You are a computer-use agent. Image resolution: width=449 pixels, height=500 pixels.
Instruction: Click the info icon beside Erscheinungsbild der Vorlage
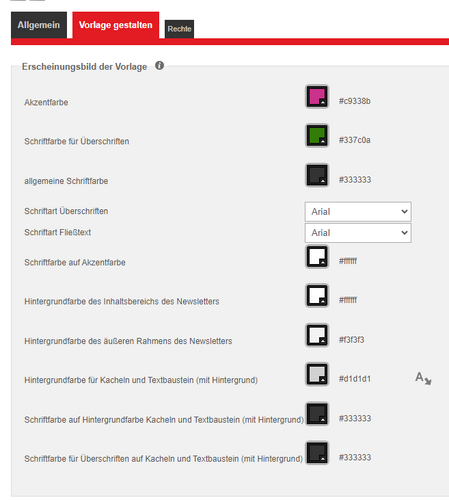tap(159, 66)
